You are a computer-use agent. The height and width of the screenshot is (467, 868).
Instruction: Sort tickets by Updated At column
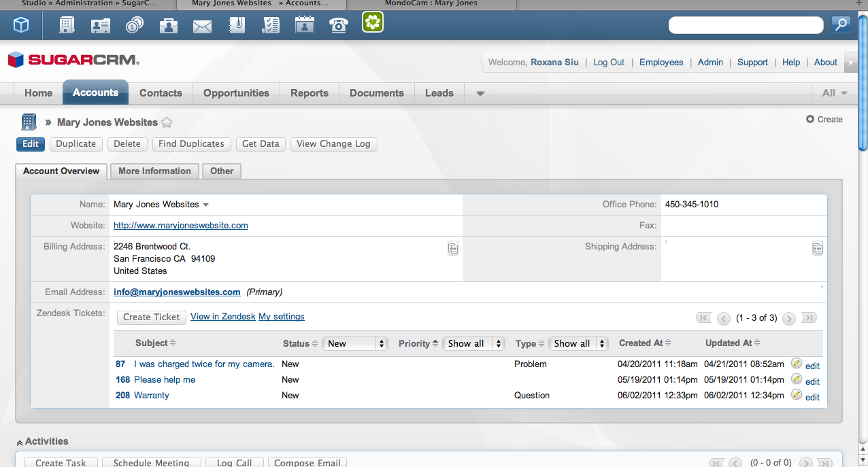732,343
